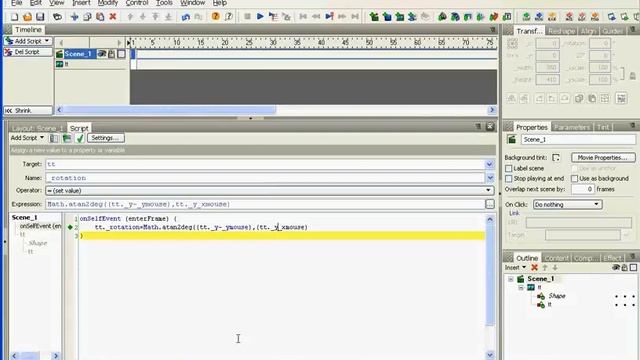Select onSelfEvent item in script tree

(40, 226)
